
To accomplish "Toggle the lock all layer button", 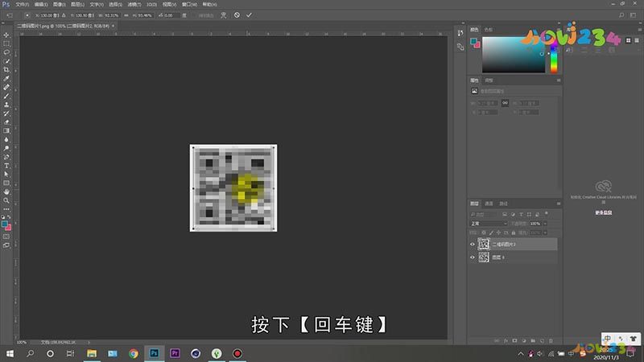I will [514, 232].
